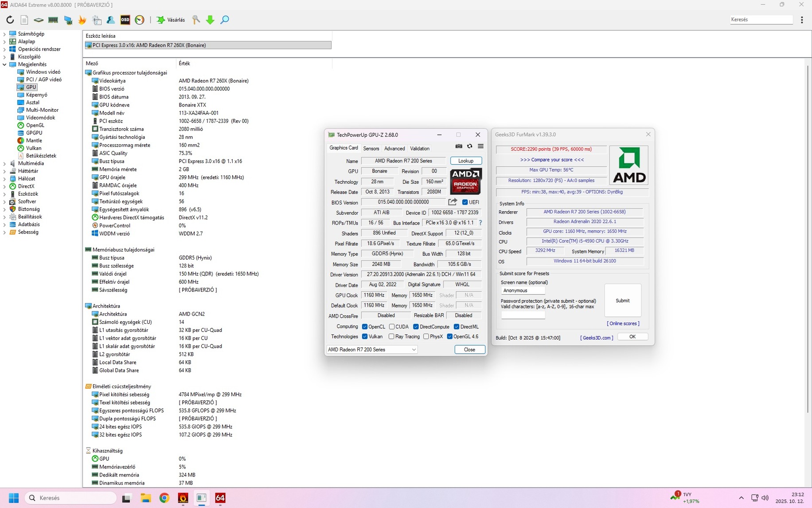This screenshot has width=812, height=508.
Task: Click the Vásárlás purchase button
Action: 171,20
